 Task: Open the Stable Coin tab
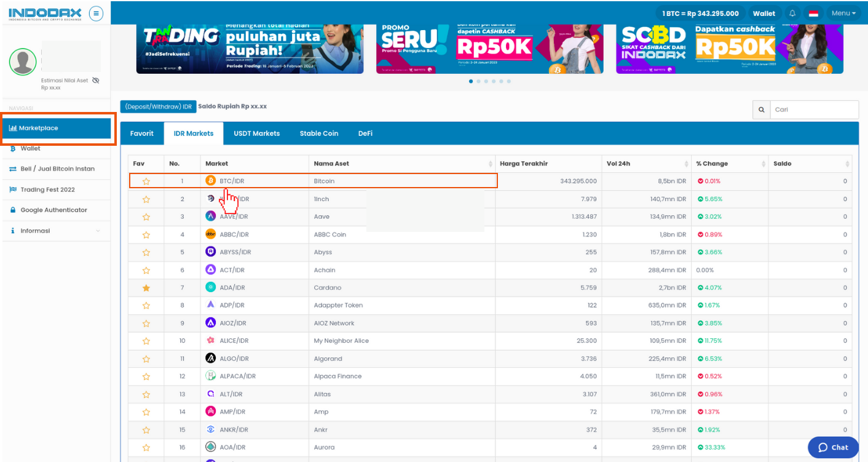(319, 133)
